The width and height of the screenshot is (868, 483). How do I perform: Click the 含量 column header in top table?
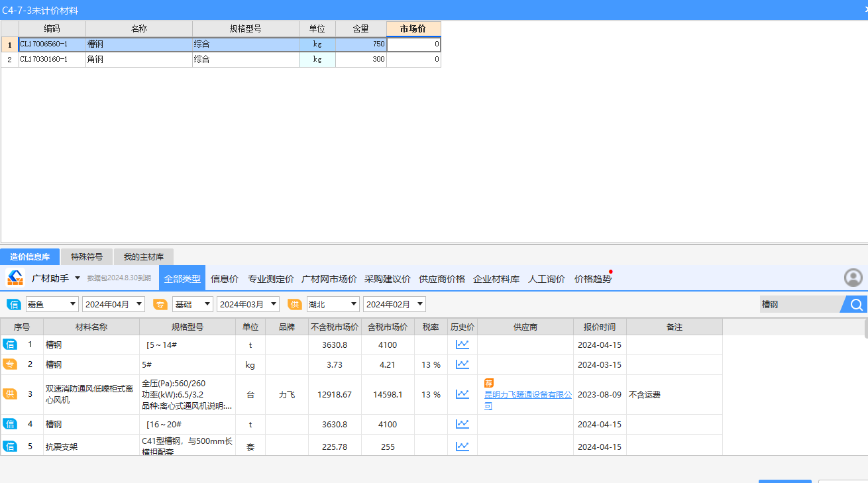pos(361,29)
